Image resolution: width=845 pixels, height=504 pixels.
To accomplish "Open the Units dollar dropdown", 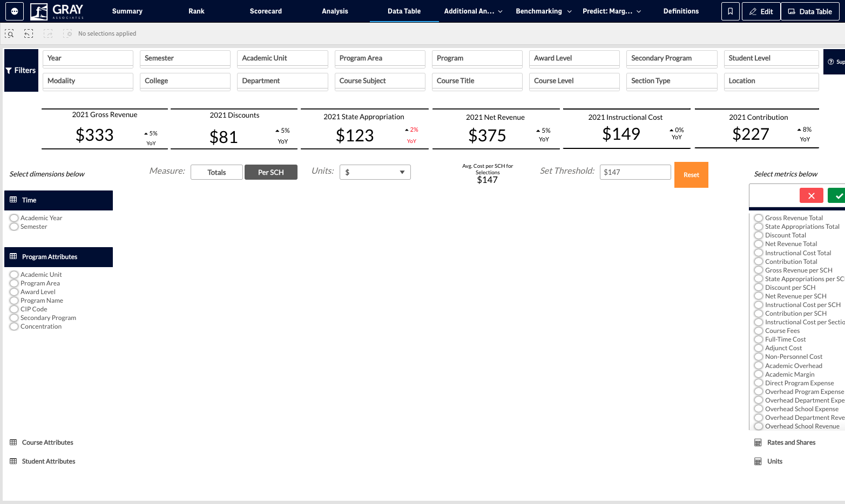I will point(375,172).
